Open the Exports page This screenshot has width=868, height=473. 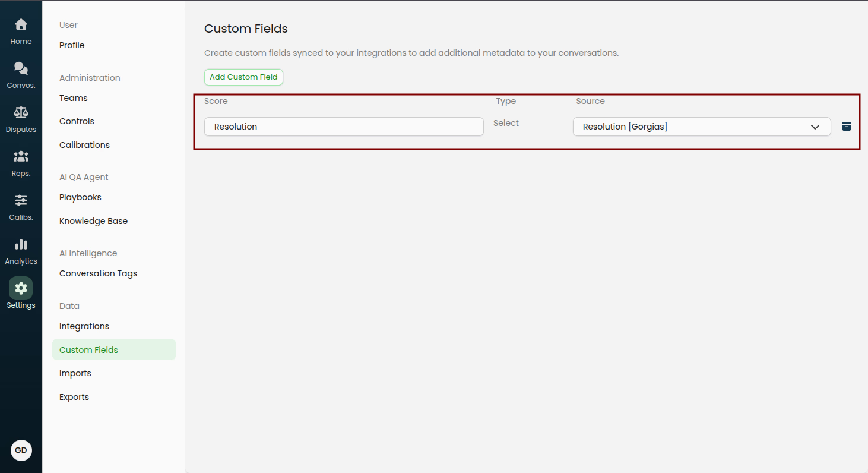(x=74, y=397)
